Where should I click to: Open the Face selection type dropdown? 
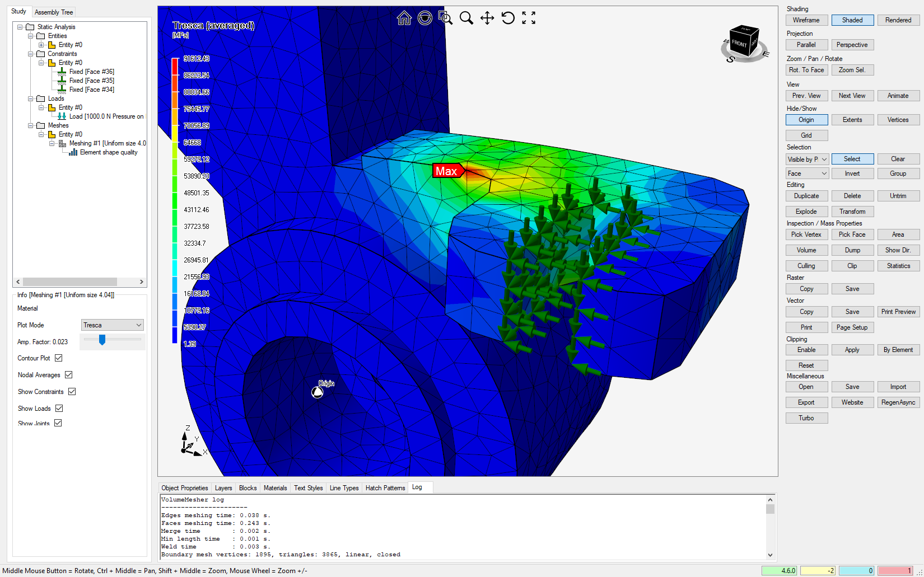tap(807, 173)
